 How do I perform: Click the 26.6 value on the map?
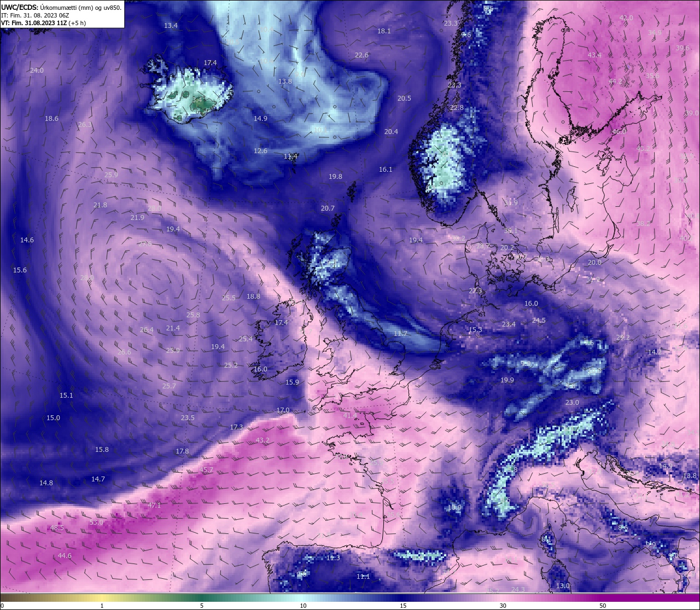coord(124,352)
